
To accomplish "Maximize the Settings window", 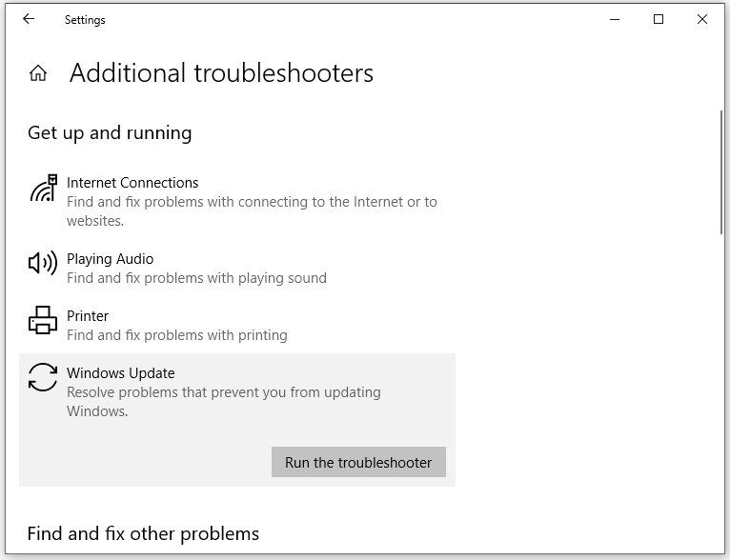I will 659,19.
